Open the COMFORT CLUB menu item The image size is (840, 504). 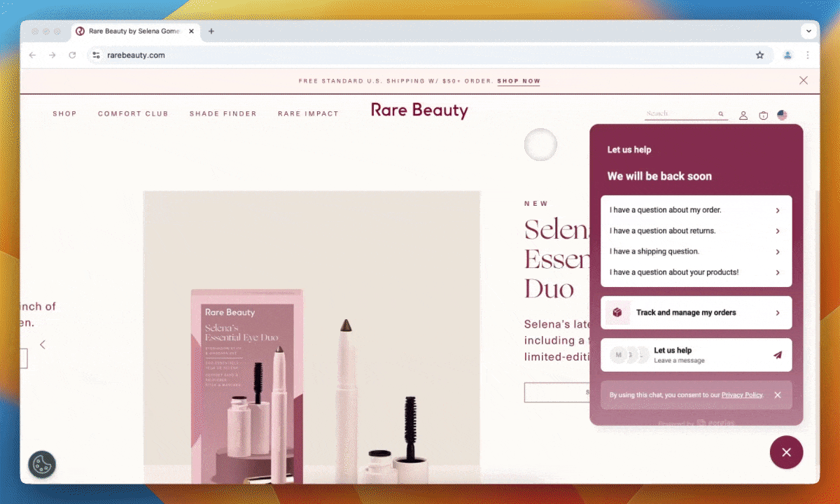tap(133, 113)
